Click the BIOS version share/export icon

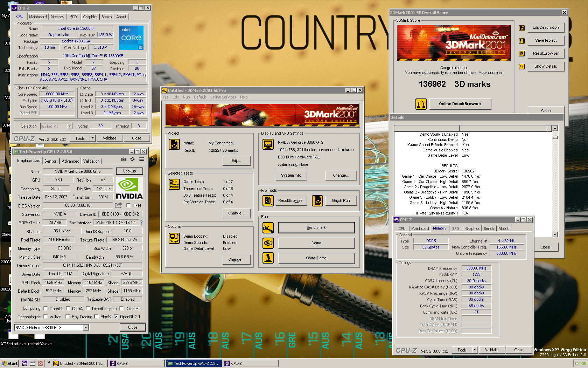tap(119, 205)
